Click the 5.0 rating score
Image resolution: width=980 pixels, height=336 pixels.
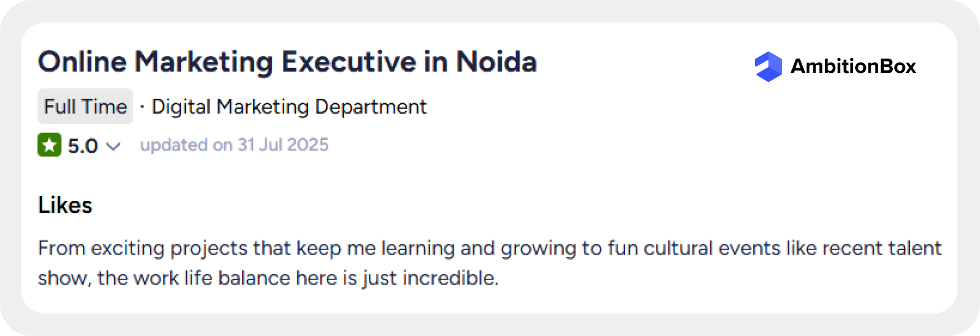83,146
